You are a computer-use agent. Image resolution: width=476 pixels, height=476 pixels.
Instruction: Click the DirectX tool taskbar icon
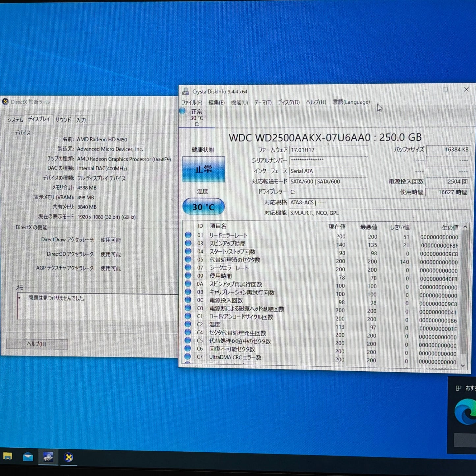[69, 457]
